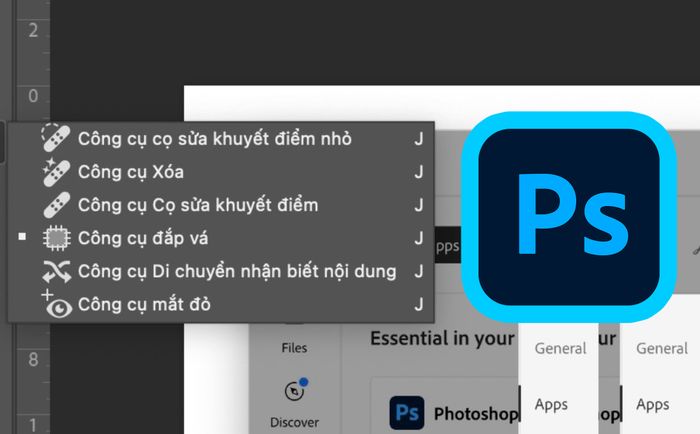This screenshot has height=434, width=700.
Task: Choose Công cụ Di chuyển nhận biết nội dung
Action: pos(221,271)
